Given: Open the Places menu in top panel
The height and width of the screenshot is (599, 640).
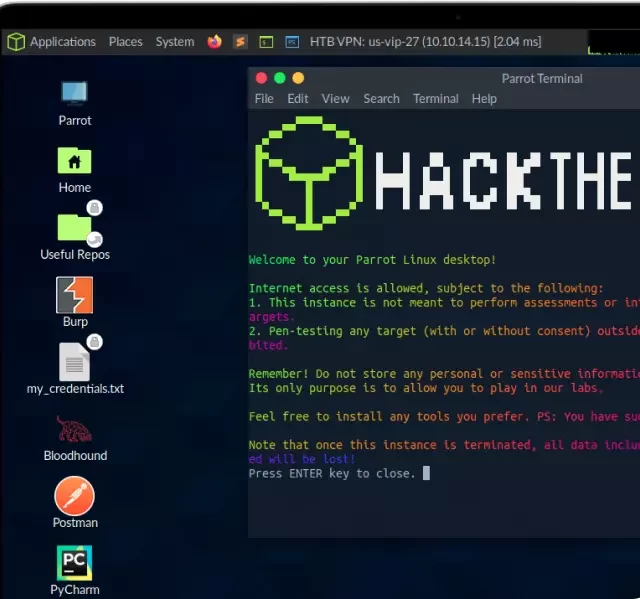Looking at the screenshot, I should pyautogui.click(x=125, y=42).
